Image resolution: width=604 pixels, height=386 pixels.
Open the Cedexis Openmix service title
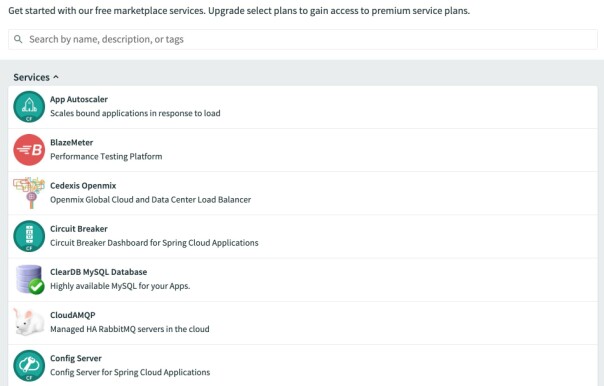[x=83, y=186]
